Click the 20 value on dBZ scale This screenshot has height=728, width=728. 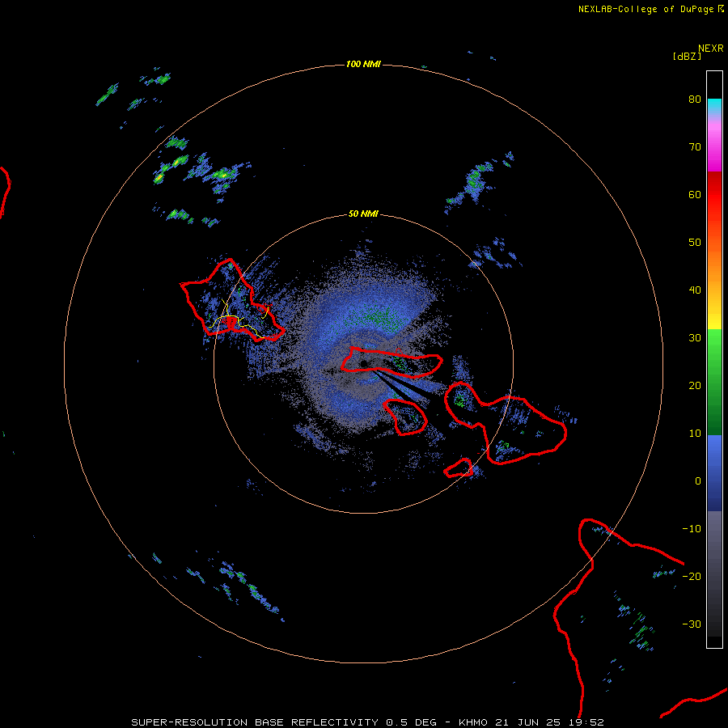coord(695,386)
